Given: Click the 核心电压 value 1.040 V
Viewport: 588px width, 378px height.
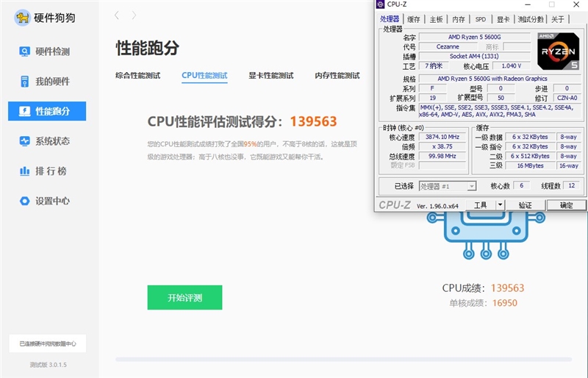Looking at the screenshot, I should [x=511, y=66].
